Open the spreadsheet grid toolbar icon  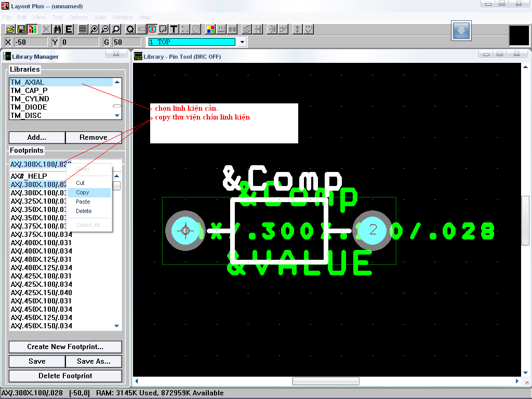[83, 30]
